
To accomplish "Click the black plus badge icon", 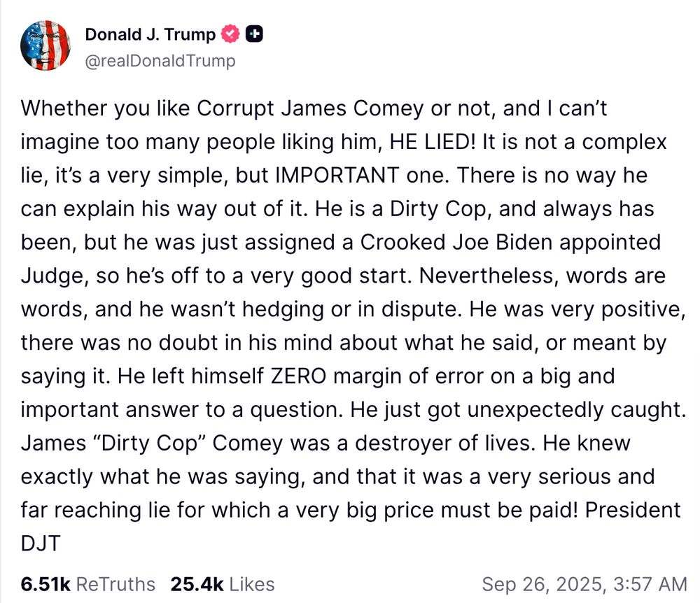I will (254, 34).
